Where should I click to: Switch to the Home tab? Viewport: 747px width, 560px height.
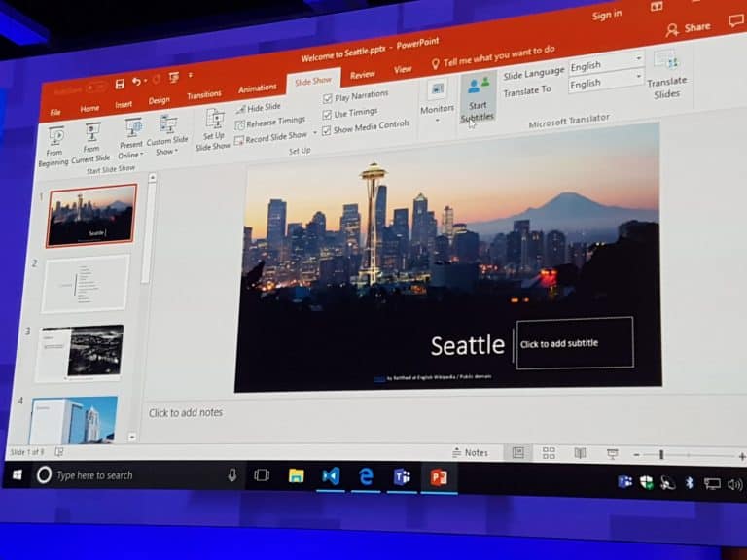89,109
